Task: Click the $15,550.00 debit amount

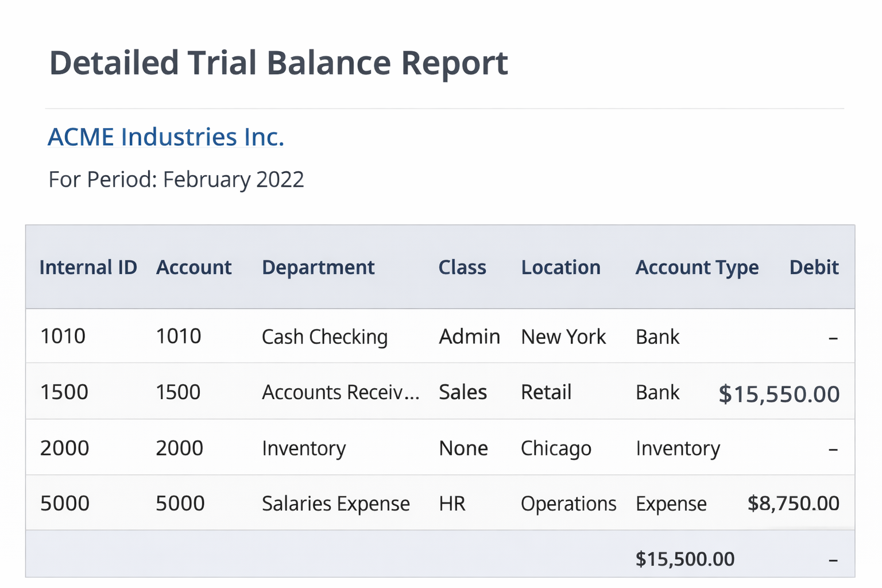Action: (778, 394)
